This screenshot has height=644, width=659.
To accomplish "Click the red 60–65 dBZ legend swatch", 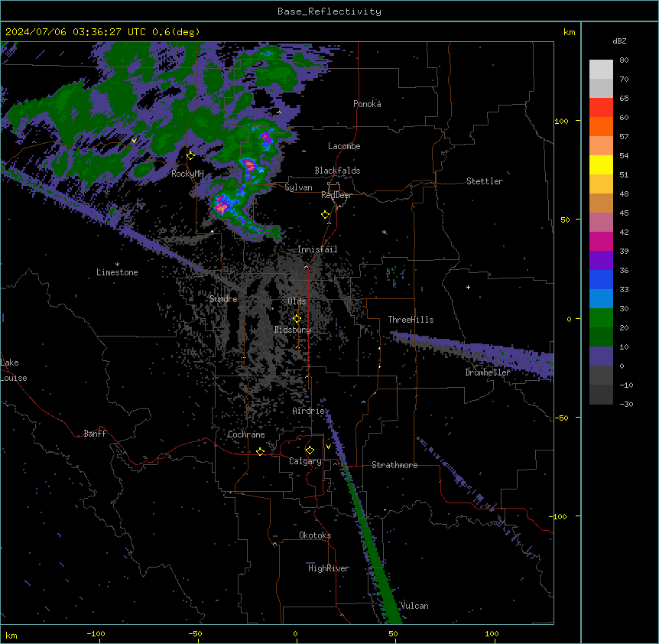I will point(601,107).
